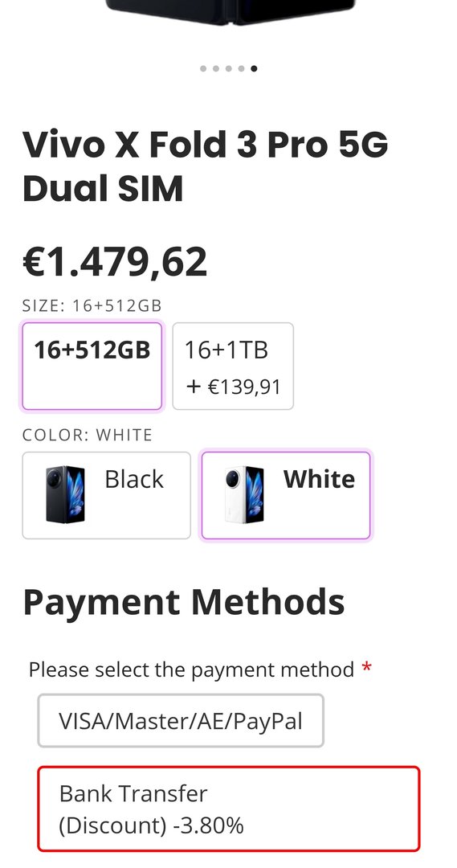Go to the second carousel dot

coord(216,68)
